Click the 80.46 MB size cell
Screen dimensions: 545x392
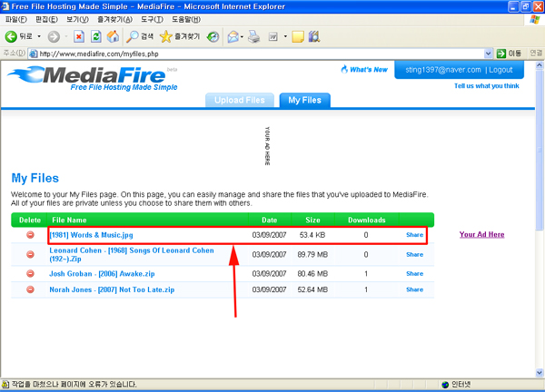click(312, 274)
